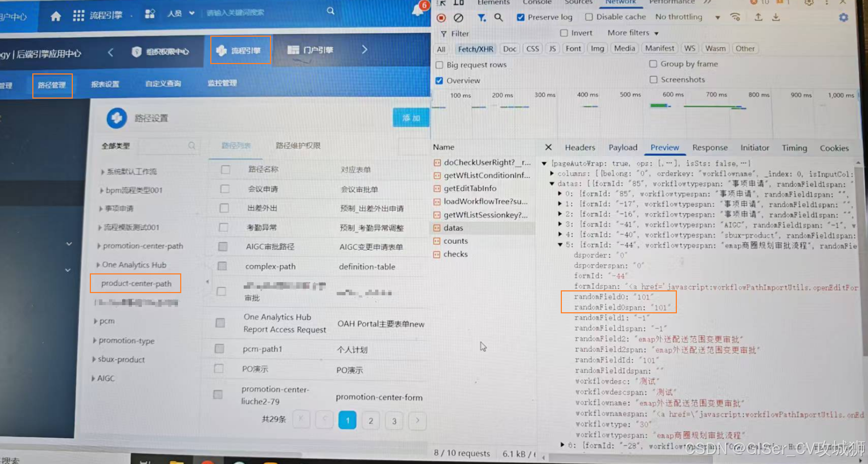
Task: Click the notification bell icon
Action: tap(418, 10)
